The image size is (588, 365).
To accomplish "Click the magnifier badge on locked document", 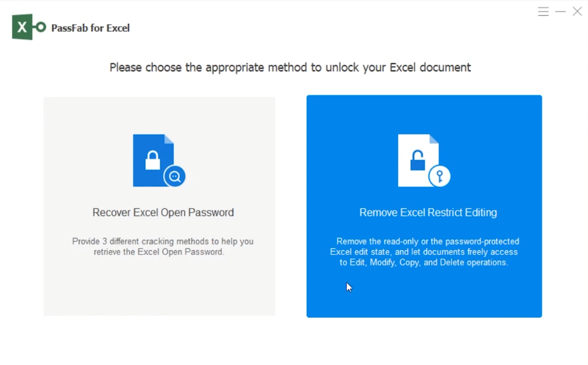I will coord(175,176).
